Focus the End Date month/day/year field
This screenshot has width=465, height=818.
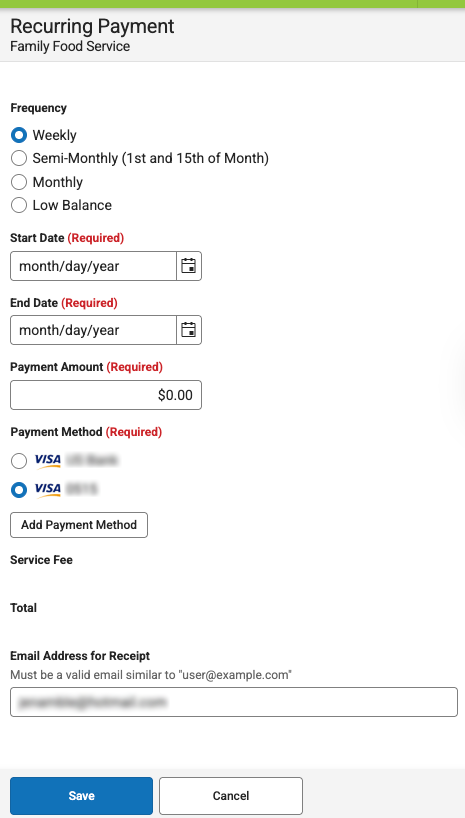point(93,330)
